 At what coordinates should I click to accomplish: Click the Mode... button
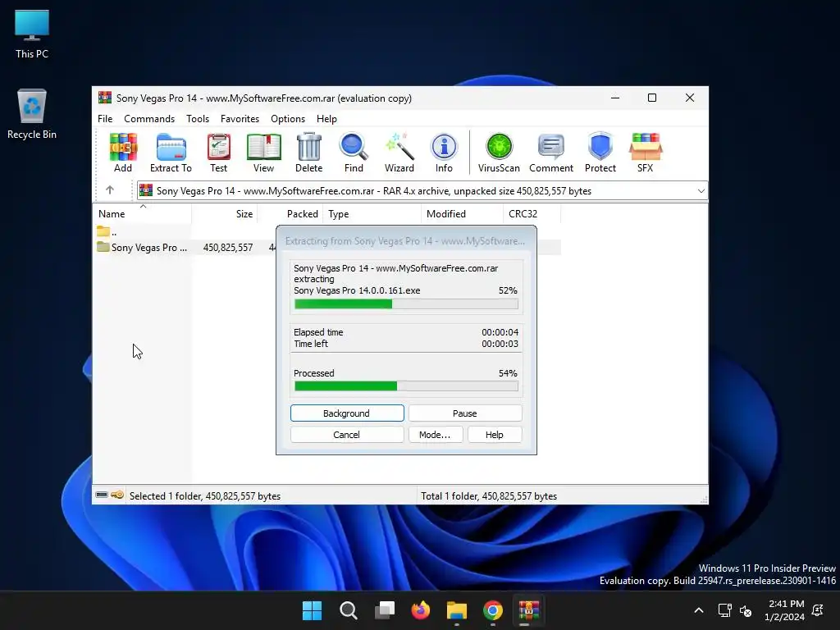click(x=436, y=435)
